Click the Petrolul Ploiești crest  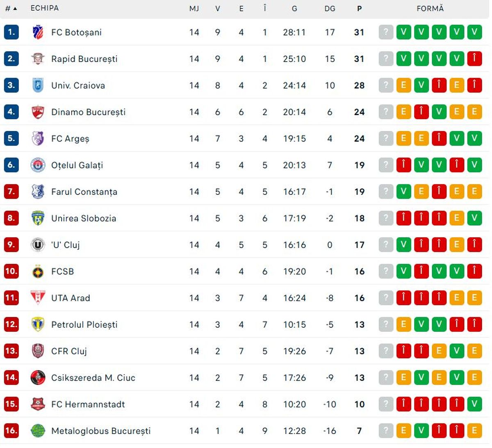38,325
